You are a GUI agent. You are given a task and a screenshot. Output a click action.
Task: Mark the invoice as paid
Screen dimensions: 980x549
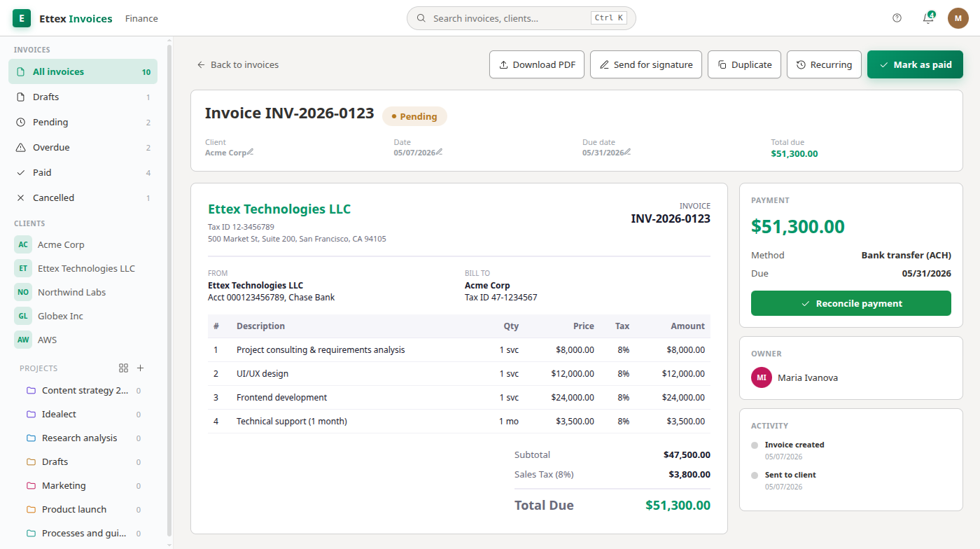(915, 64)
